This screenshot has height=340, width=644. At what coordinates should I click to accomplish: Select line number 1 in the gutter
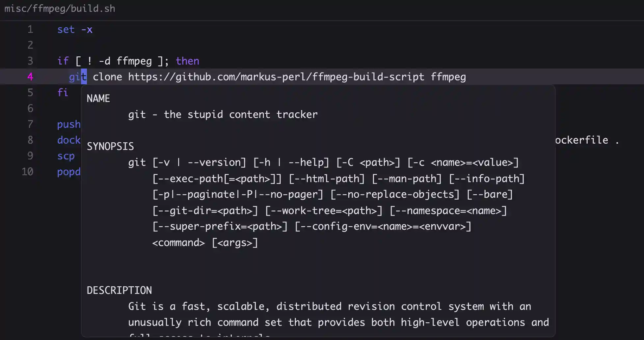tap(30, 29)
